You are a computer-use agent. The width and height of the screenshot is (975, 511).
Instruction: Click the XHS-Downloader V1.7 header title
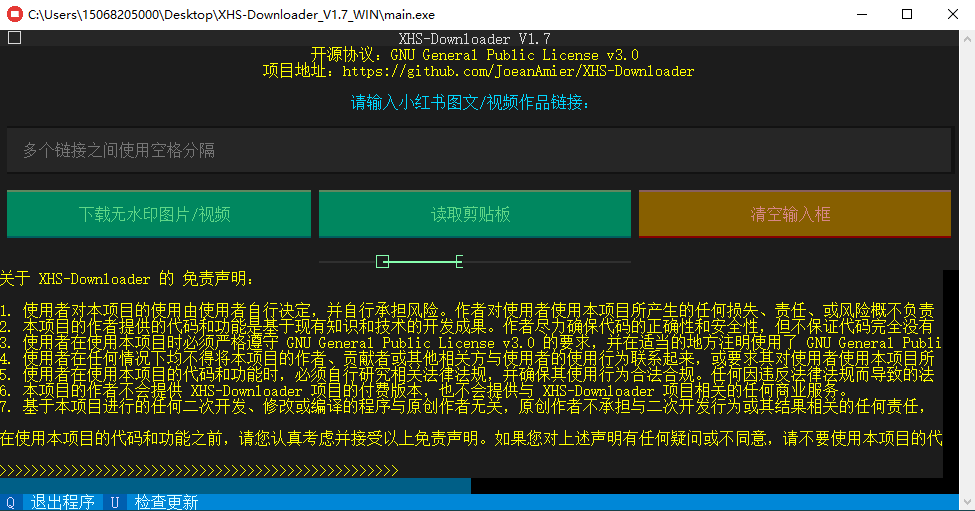[474, 39]
